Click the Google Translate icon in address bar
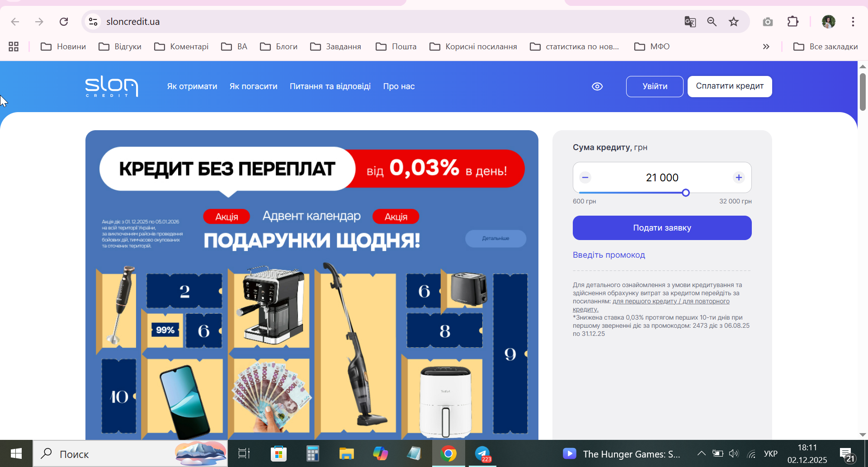The width and height of the screenshot is (868, 467). coord(690,22)
